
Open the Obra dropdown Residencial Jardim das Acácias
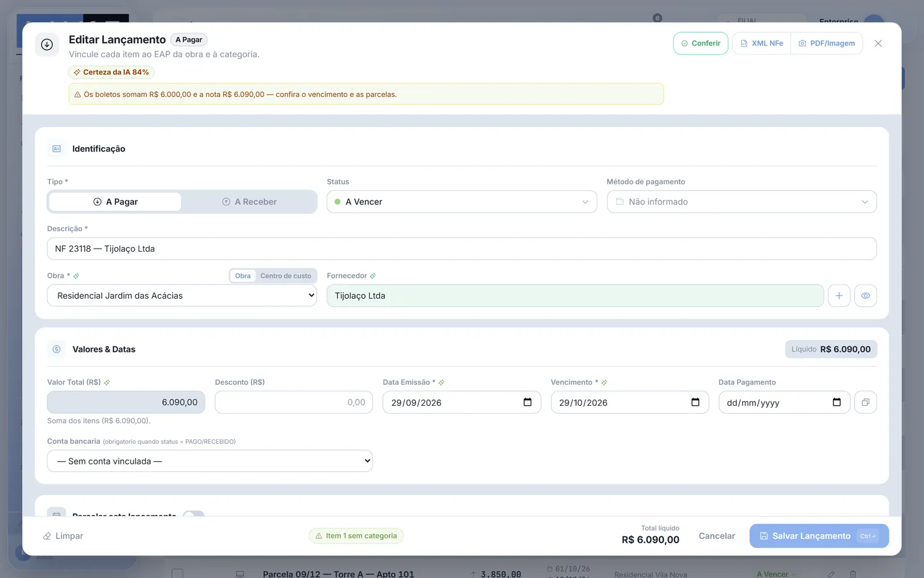[182, 295]
